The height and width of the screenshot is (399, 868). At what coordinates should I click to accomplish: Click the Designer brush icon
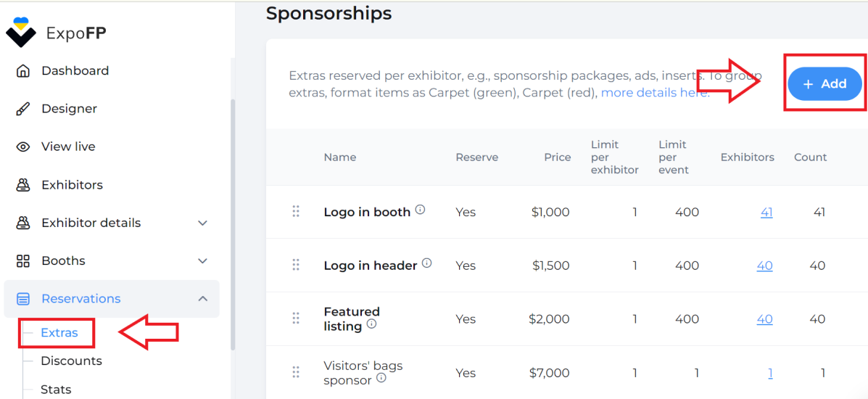[22, 109]
